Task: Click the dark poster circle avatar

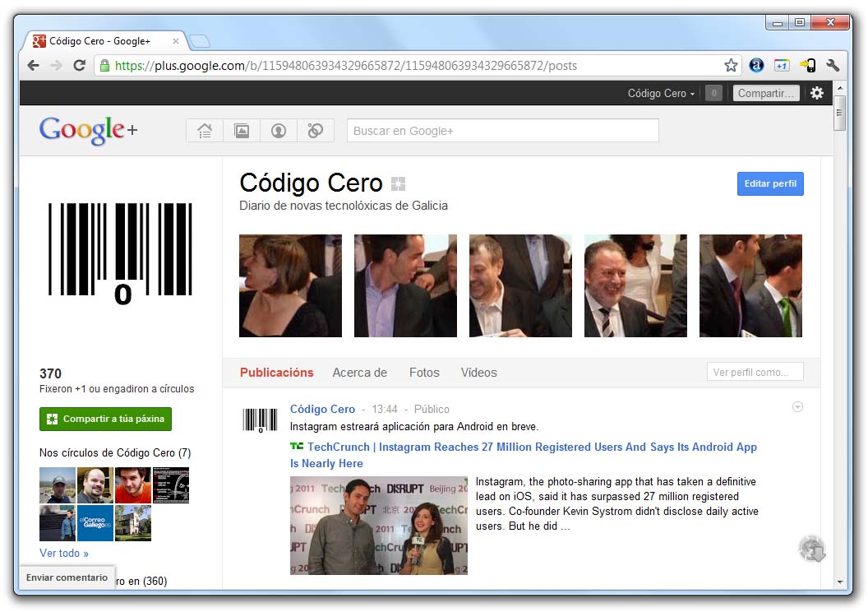Action: (x=170, y=485)
